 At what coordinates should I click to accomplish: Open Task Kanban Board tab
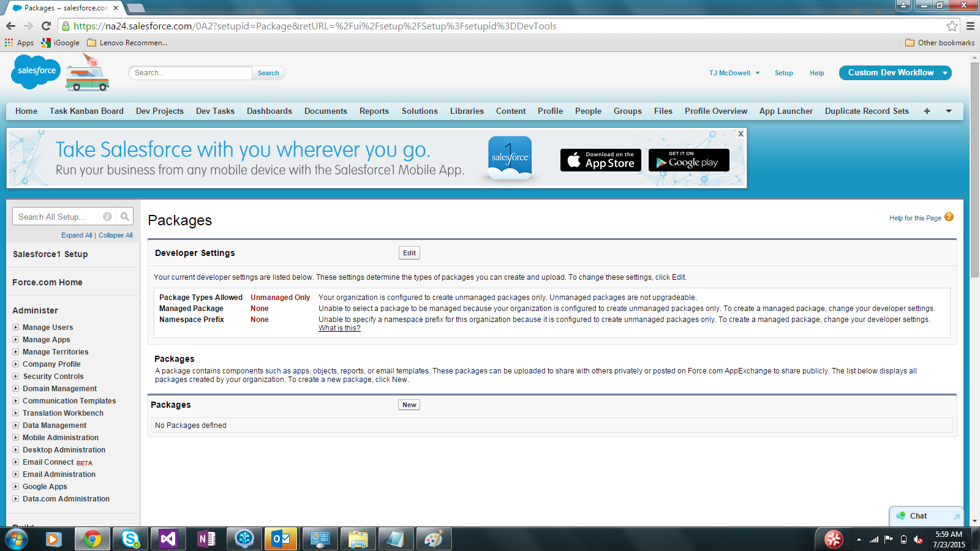[86, 111]
